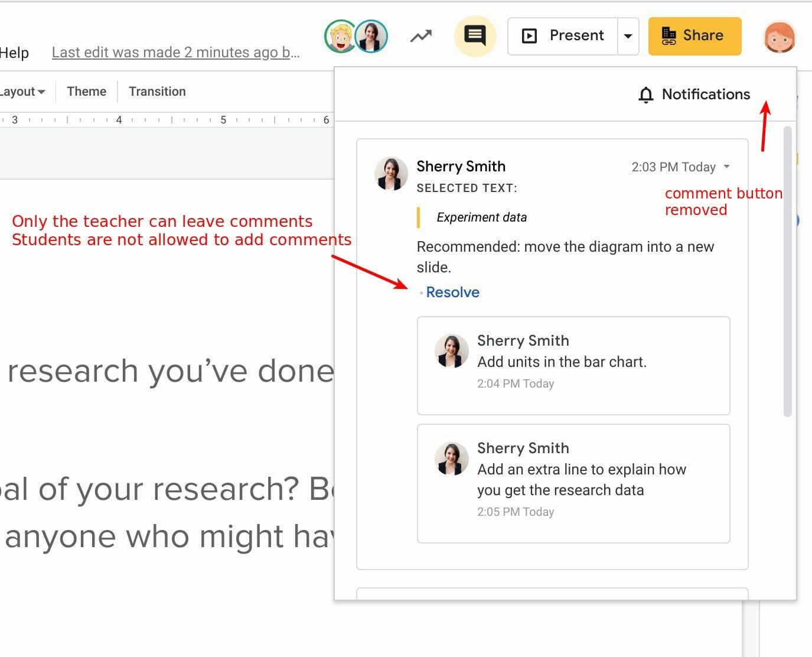Click Resolve on Sherry Smith's comment thread
This screenshot has width=812, height=657.
[x=452, y=292]
